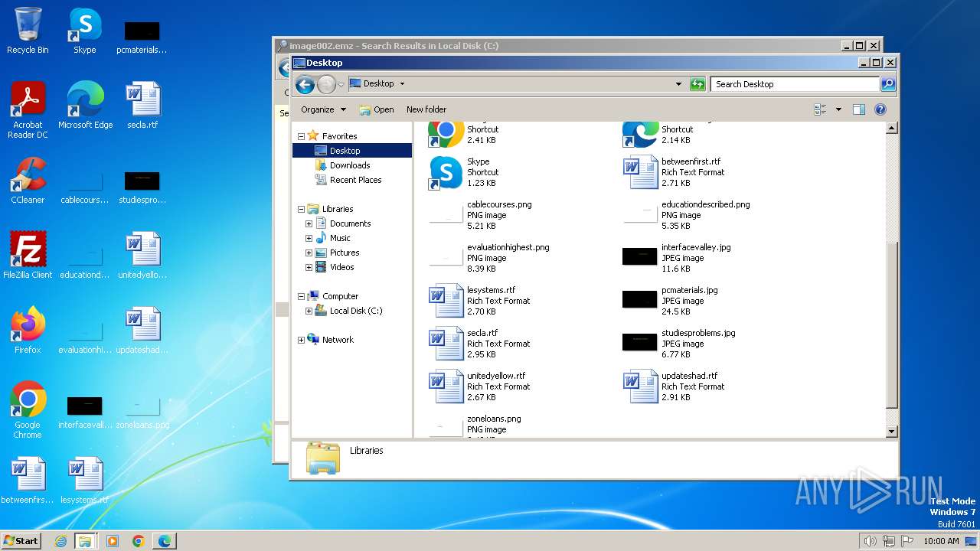Select pcmaterials desktop image icon
The width and height of the screenshot is (980, 551).
click(x=142, y=36)
